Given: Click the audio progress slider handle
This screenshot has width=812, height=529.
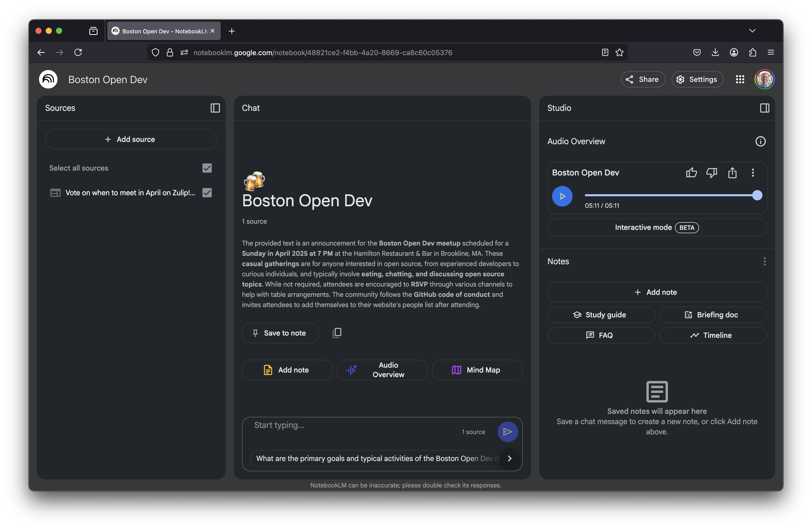Looking at the screenshot, I should [x=757, y=195].
